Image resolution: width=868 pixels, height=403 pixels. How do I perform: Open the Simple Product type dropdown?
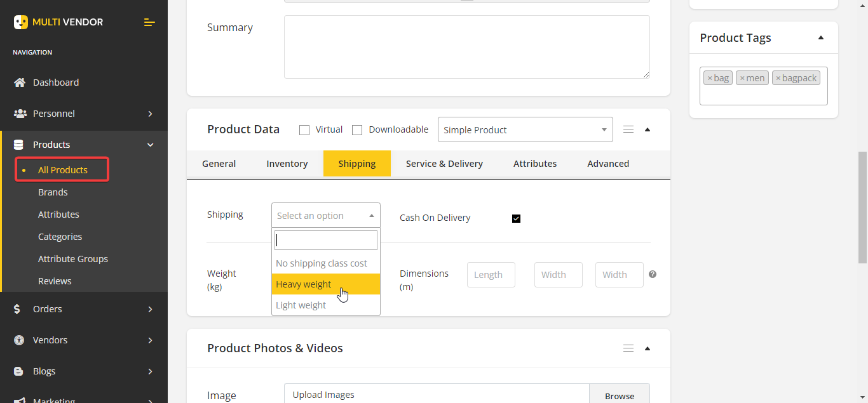[x=525, y=129]
